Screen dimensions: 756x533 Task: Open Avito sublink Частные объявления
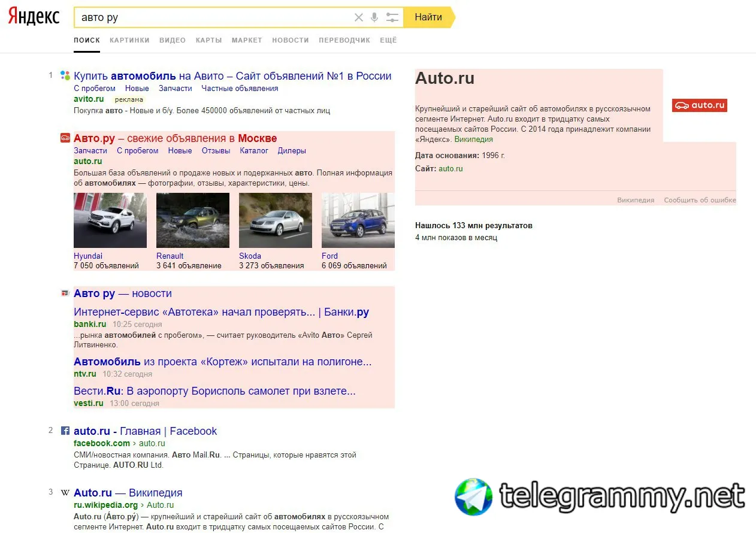pyautogui.click(x=240, y=88)
